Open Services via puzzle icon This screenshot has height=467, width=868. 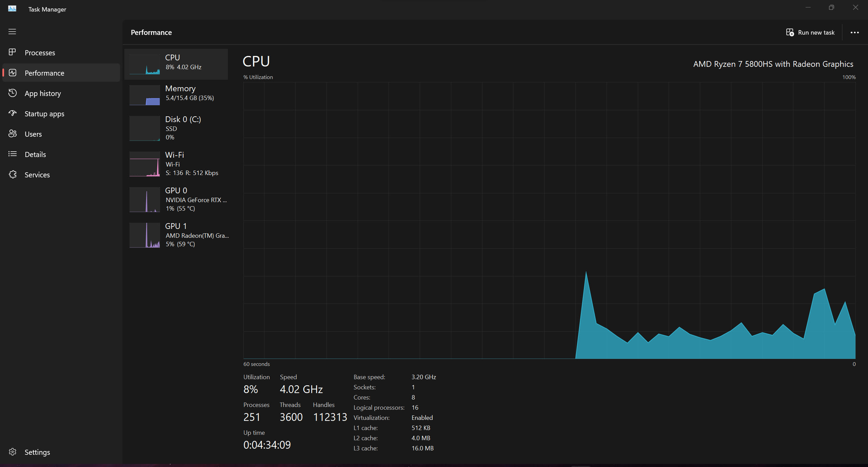pyautogui.click(x=13, y=174)
